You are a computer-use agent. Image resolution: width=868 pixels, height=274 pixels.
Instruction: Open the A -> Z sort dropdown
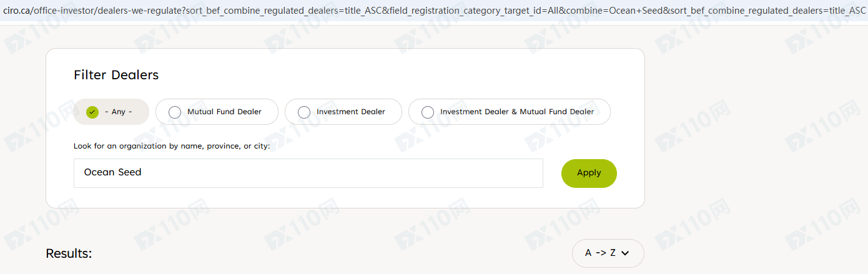tap(608, 253)
